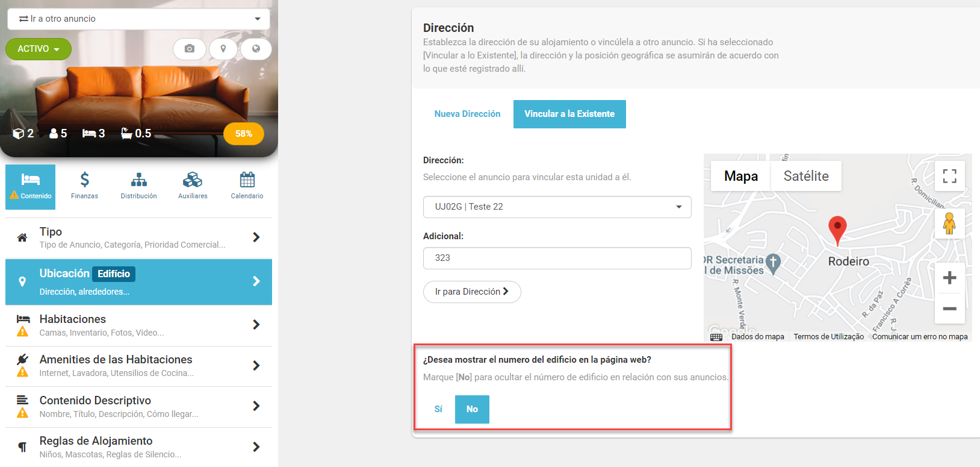Expand the Ubicación section chevron
The height and width of the screenshot is (467, 980).
[x=256, y=281]
